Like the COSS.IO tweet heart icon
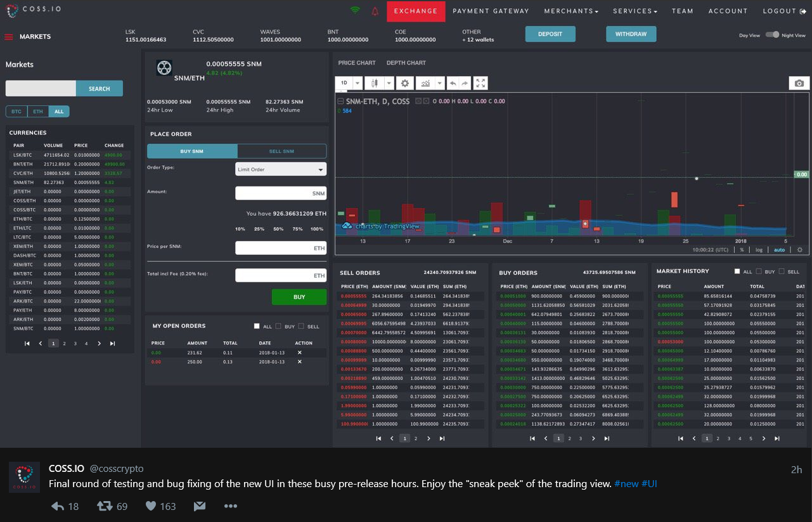Viewport: 812px width, 522px height. pyautogui.click(x=151, y=506)
